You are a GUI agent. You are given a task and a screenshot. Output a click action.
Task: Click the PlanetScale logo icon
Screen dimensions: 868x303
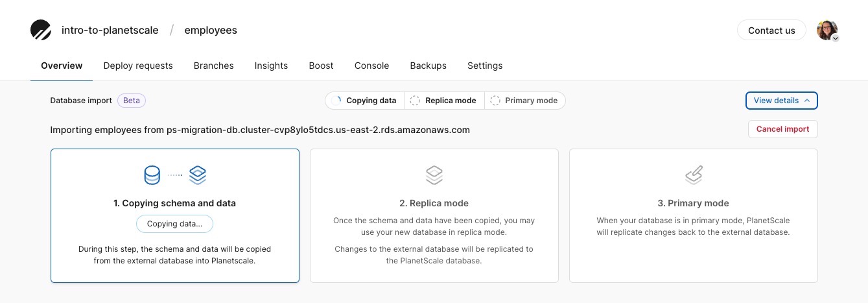point(41,30)
